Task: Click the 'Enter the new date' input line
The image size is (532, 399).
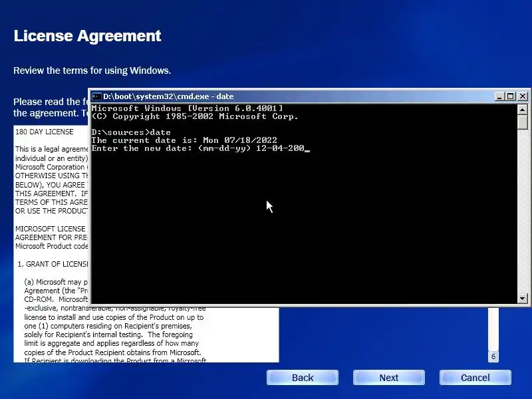Action: coord(200,148)
